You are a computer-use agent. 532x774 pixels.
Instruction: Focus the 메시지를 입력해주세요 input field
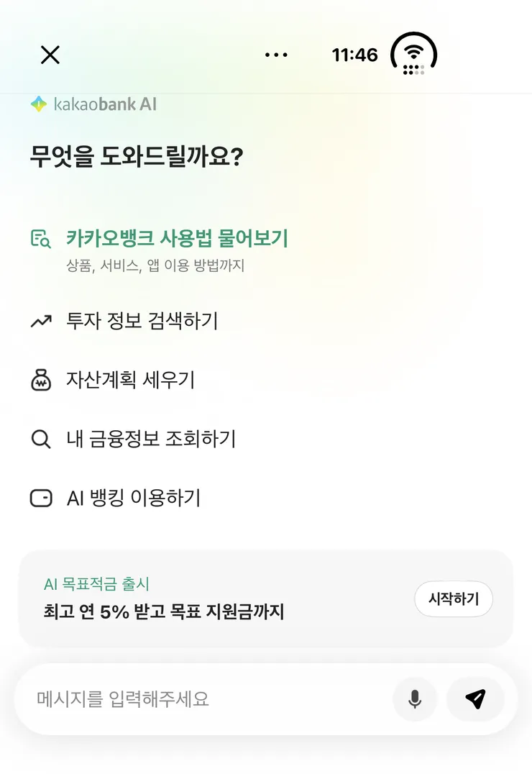[x=207, y=699]
